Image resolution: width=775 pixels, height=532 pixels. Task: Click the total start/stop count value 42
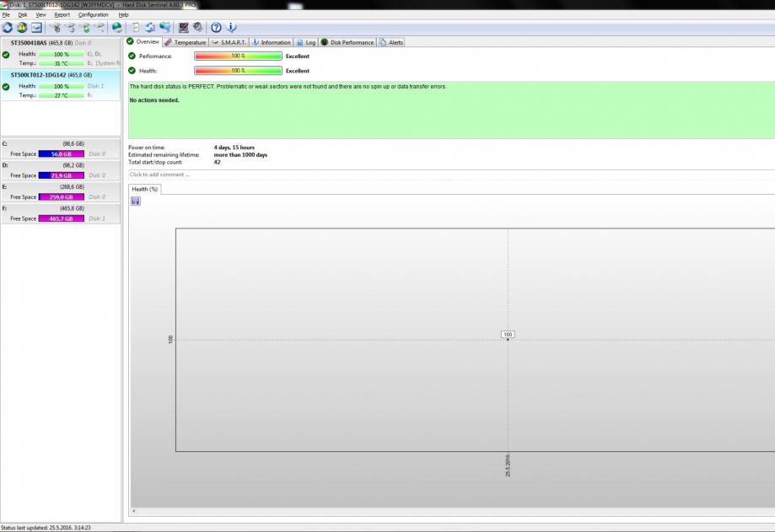[217, 162]
